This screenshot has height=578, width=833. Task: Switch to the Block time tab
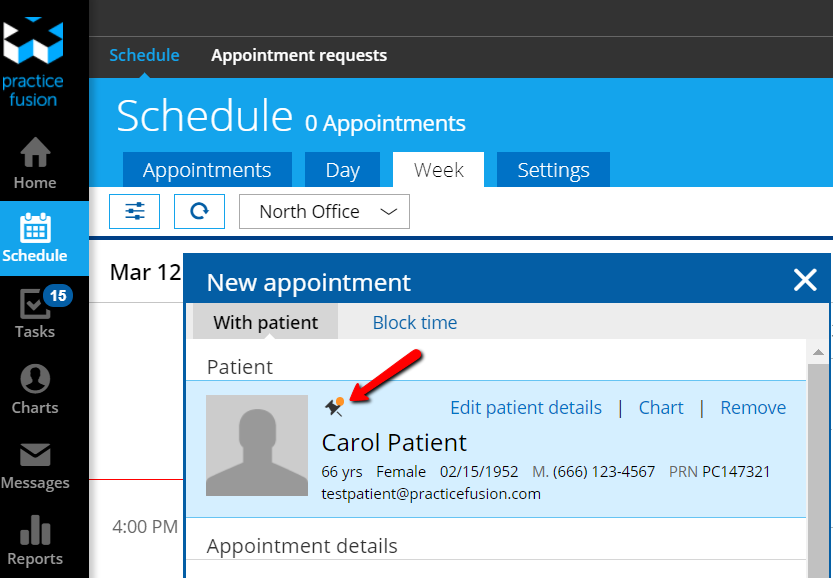pos(415,322)
